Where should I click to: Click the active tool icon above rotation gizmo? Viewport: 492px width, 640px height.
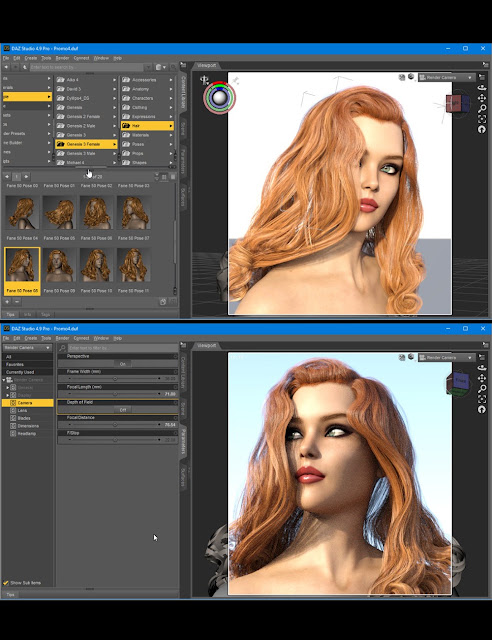[x=204, y=80]
